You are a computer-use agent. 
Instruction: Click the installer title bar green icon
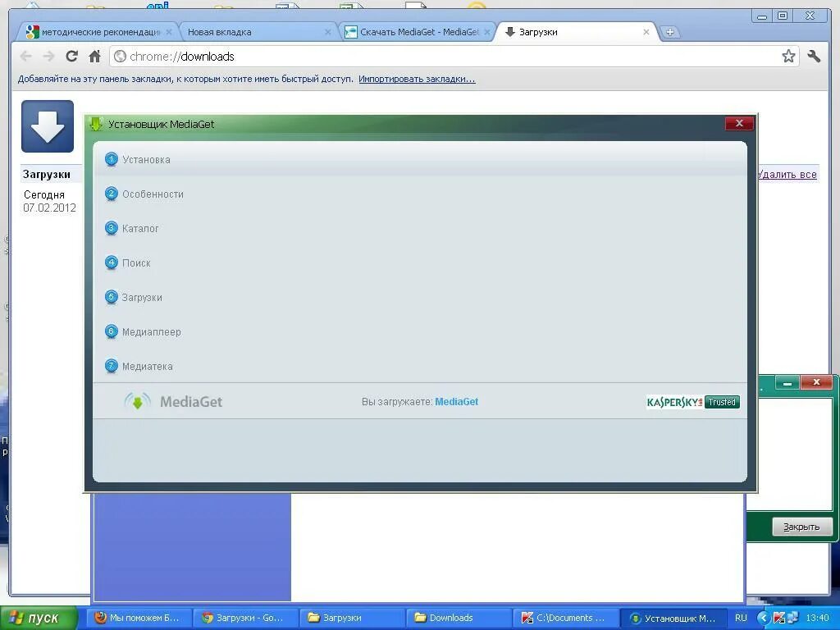click(x=96, y=124)
